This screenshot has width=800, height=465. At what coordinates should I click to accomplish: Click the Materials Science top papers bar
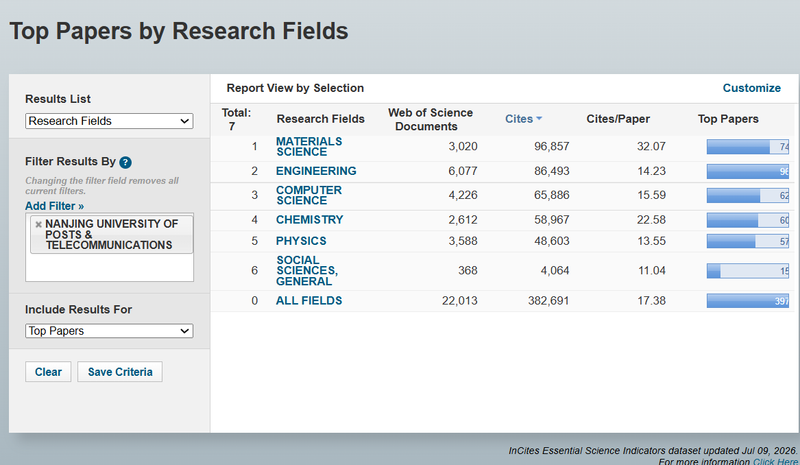pyautogui.click(x=747, y=147)
